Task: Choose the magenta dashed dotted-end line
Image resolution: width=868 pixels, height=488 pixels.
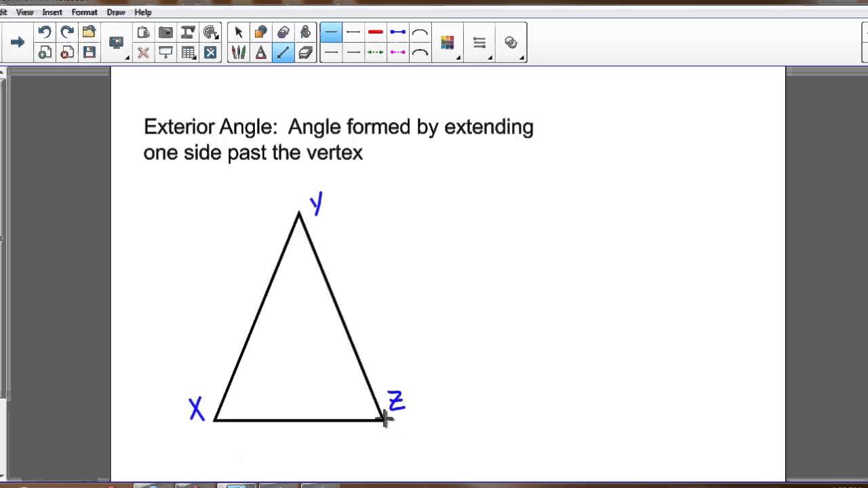Action: [x=398, y=52]
